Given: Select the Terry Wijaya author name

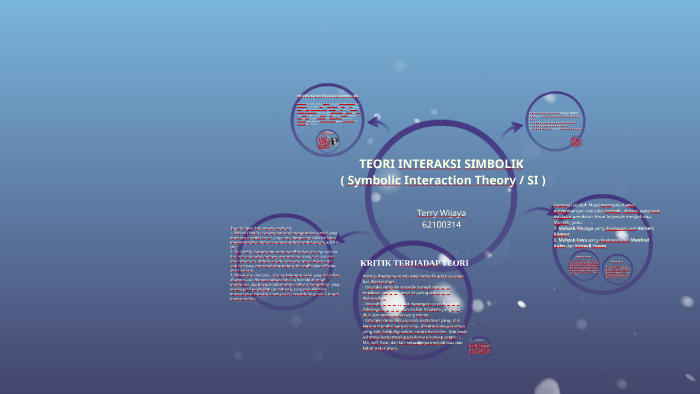Looking at the screenshot, I should 441,213.
